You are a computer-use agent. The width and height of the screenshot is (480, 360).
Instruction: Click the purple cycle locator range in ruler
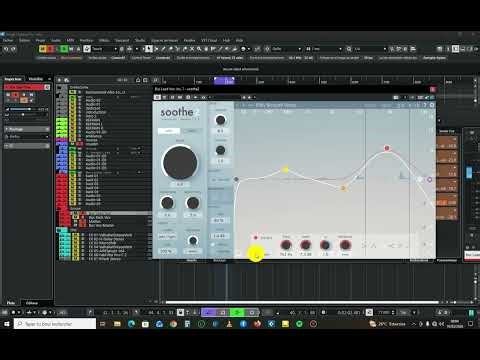click(x=224, y=81)
